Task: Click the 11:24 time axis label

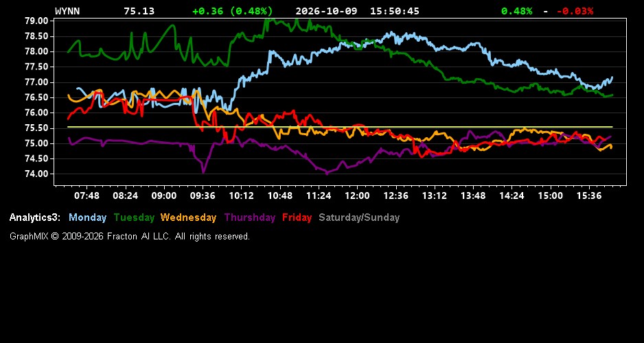Action: pos(319,196)
